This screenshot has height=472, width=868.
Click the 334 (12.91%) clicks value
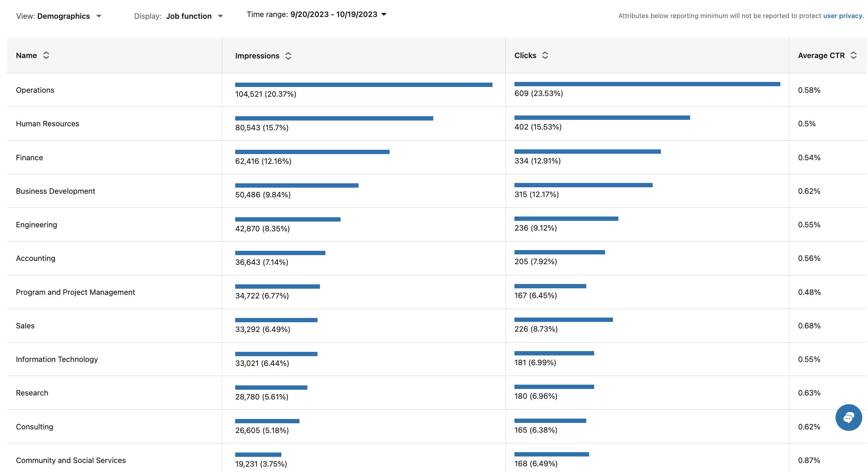(538, 161)
